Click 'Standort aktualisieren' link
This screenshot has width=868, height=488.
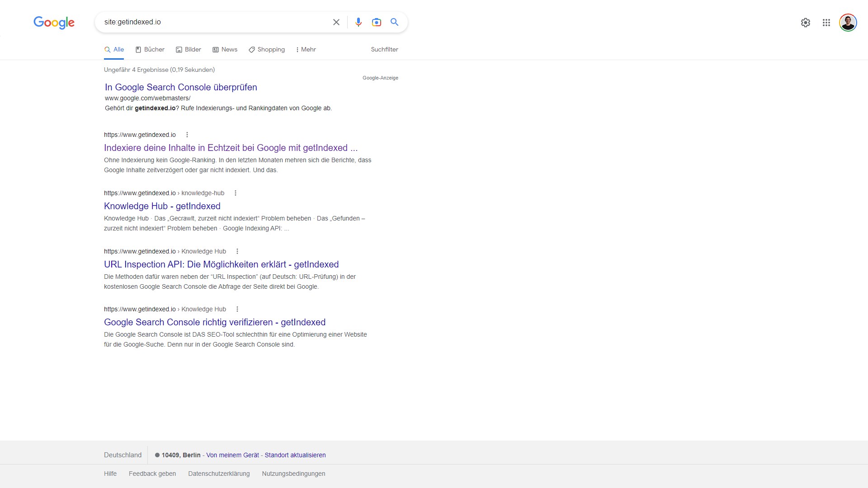coord(295,455)
